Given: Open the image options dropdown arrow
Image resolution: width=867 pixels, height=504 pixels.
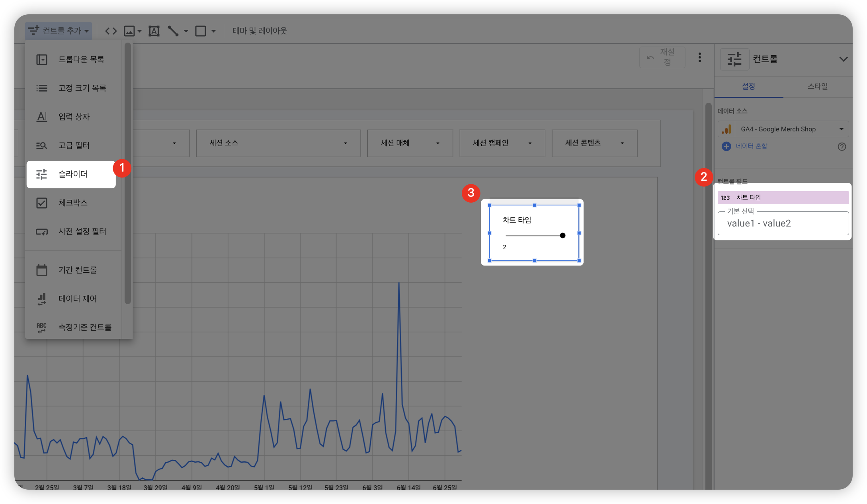Looking at the screenshot, I should (140, 31).
